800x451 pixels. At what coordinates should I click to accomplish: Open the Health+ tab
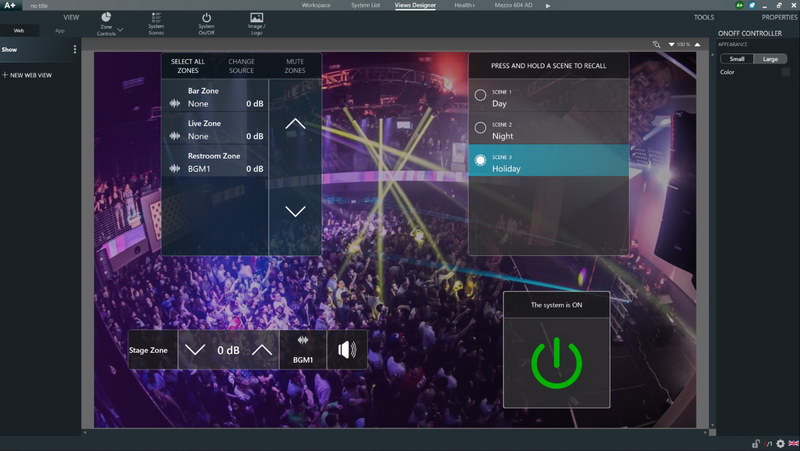[x=464, y=5]
